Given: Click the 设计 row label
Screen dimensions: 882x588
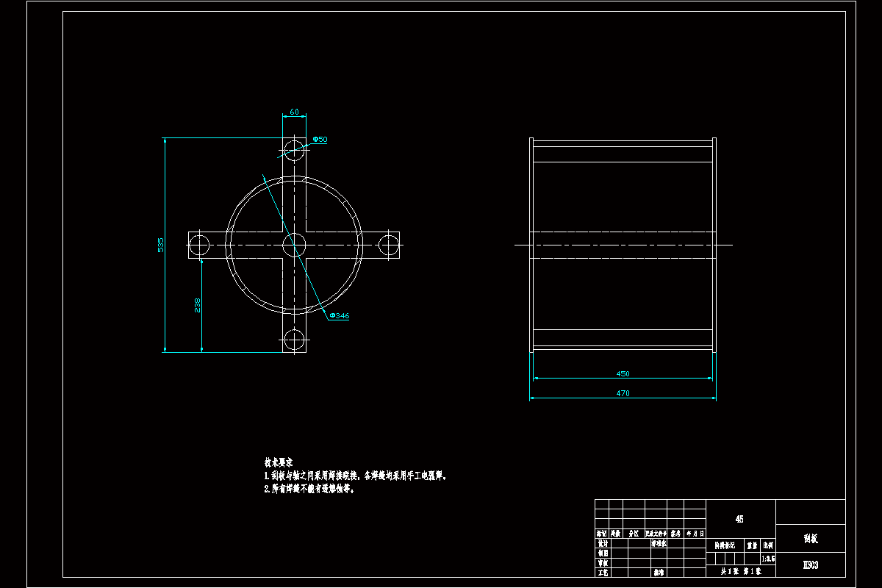Looking at the screenshot, I should point(603,543).
